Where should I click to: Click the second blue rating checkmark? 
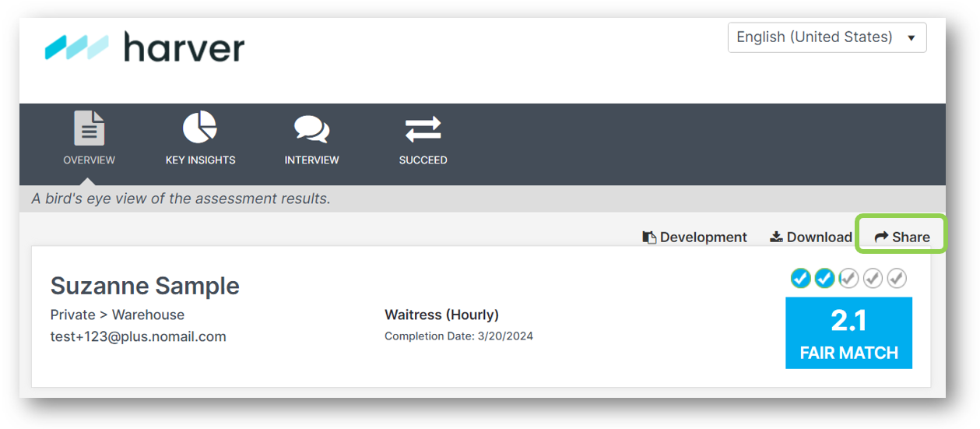[824, 278]
